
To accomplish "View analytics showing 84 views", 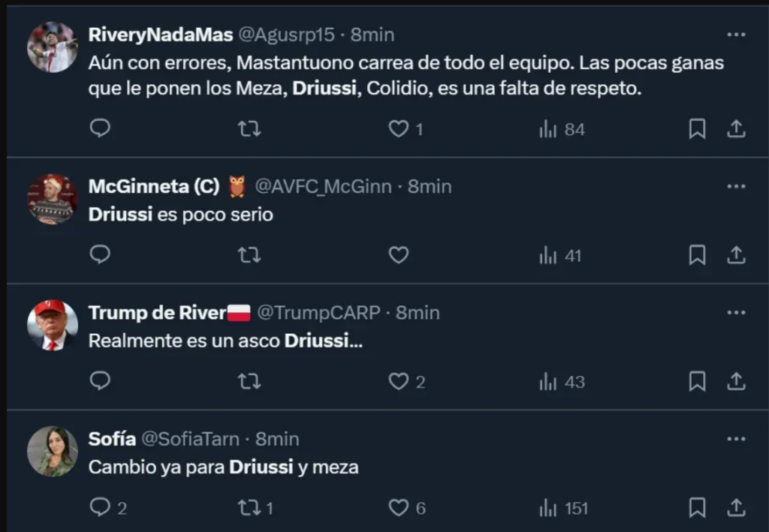I will pyautogui.click(x=562, y=129).
